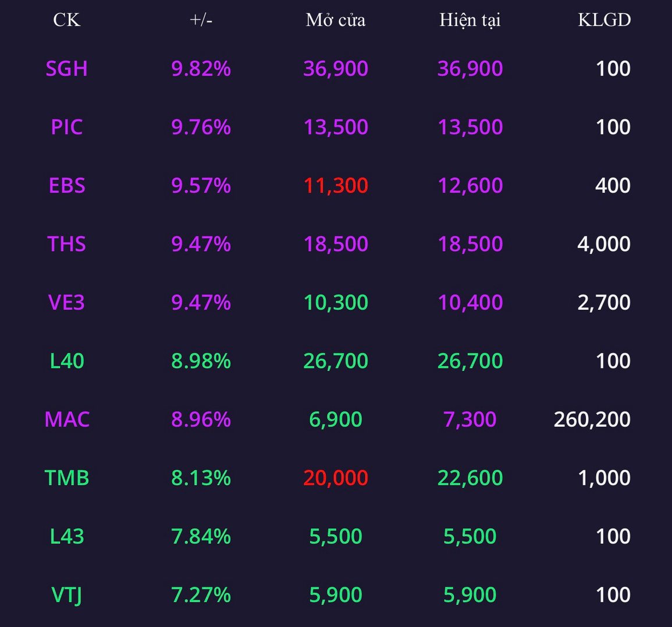Select the Hiện tại column header
This screenshot has height=627, width=672.
[470, 20]
